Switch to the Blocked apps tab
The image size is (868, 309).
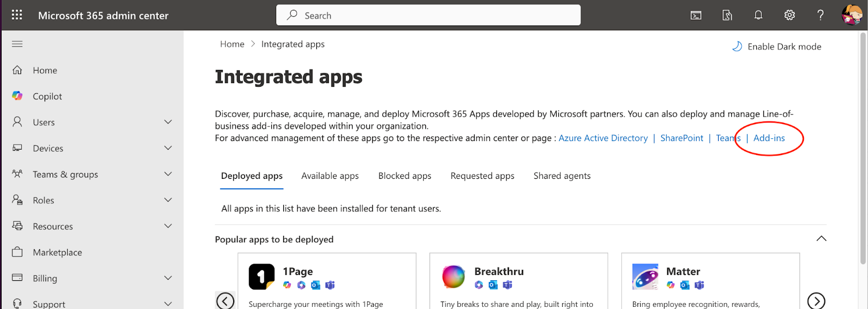(x=405, y=176)
